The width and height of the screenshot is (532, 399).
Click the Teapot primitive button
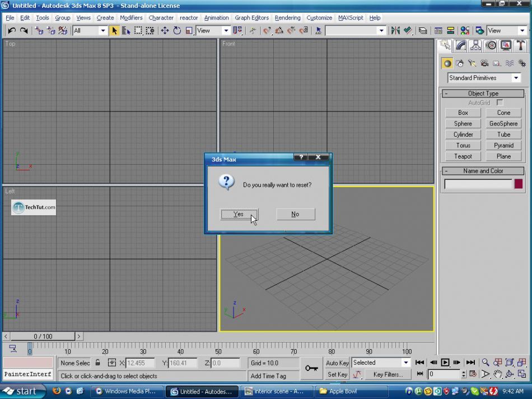(463, 156)
